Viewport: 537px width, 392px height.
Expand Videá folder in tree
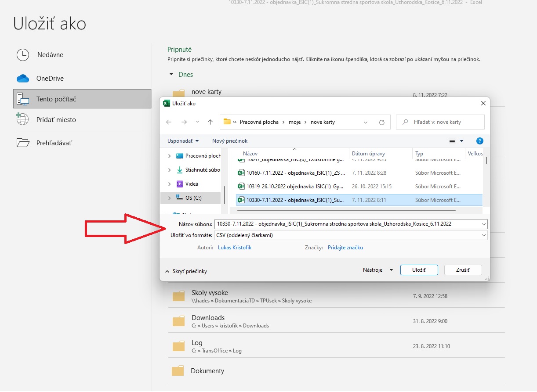170,184
